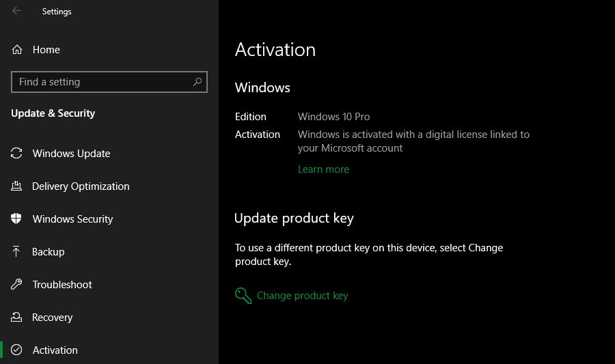Image resolution: width=615 pixels, height=364 pixels.
Task: Click the Home house icon
Action: 17,50
